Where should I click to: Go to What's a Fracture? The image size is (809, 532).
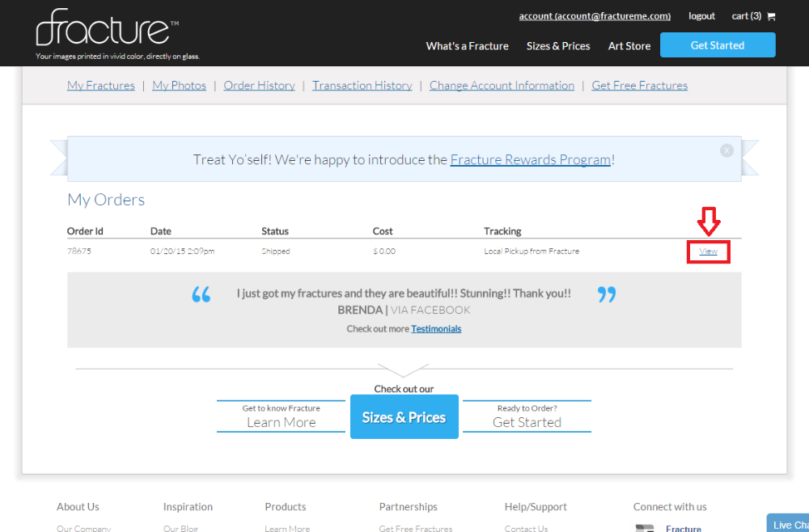point(467,46)
